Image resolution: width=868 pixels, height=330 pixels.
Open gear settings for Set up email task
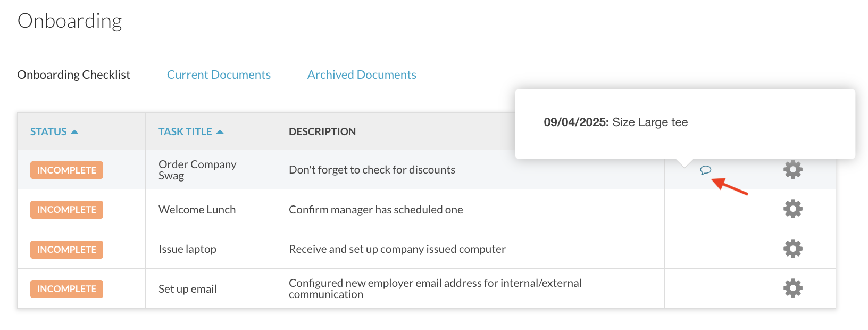click(792, 288)
